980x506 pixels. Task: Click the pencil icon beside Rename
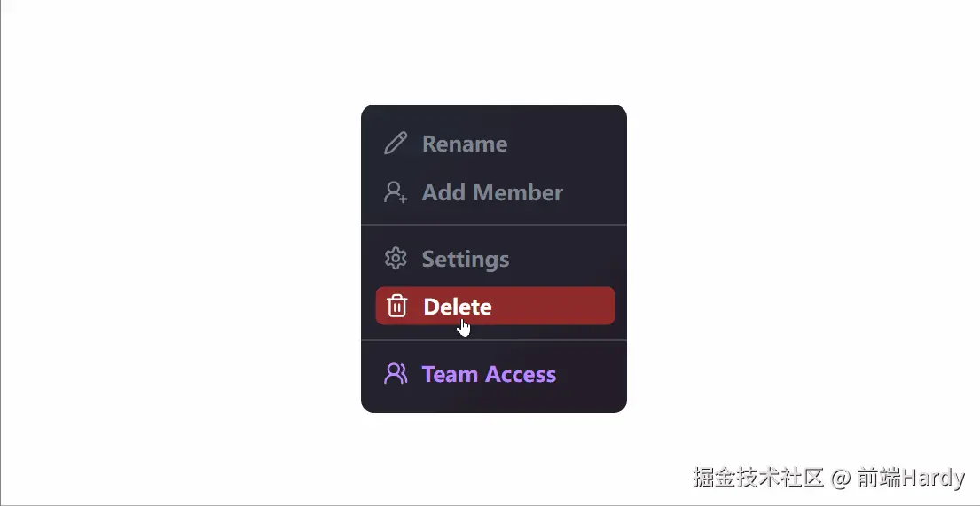[x=396, y=143]
